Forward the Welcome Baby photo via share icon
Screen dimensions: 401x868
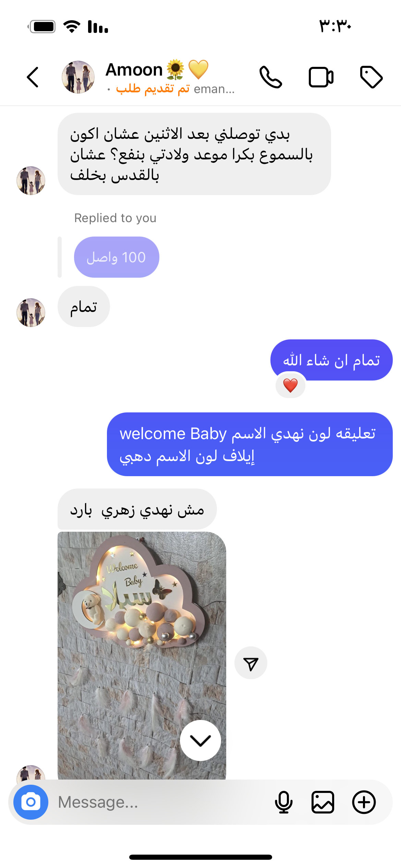coord(251,663)
